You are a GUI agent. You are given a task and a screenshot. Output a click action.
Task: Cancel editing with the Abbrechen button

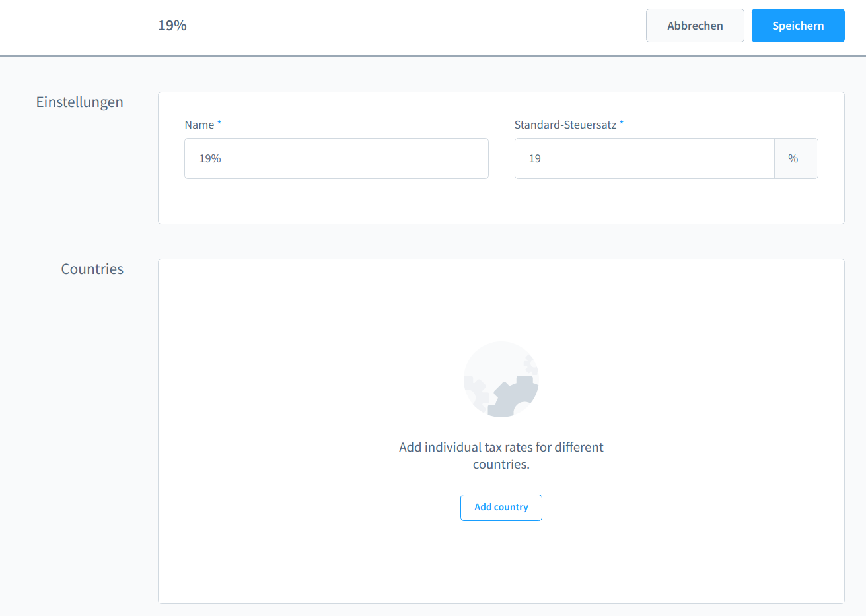pos(695,25)
